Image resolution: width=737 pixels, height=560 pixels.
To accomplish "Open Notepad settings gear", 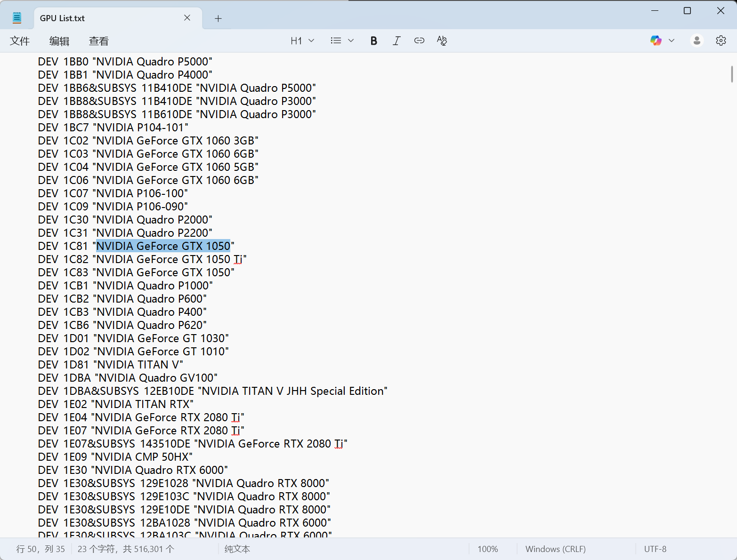I will point(721,41).
